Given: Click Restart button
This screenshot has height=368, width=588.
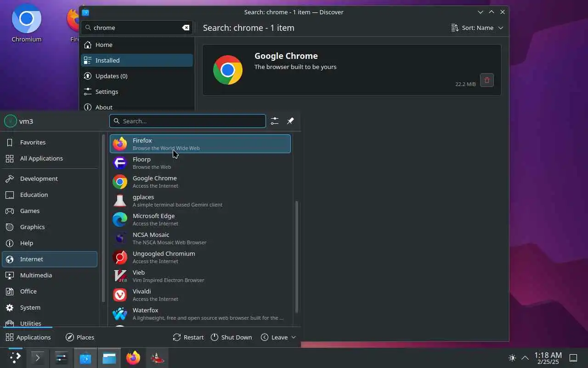Looking at the screenshot, I should click(x=188, y=337).
